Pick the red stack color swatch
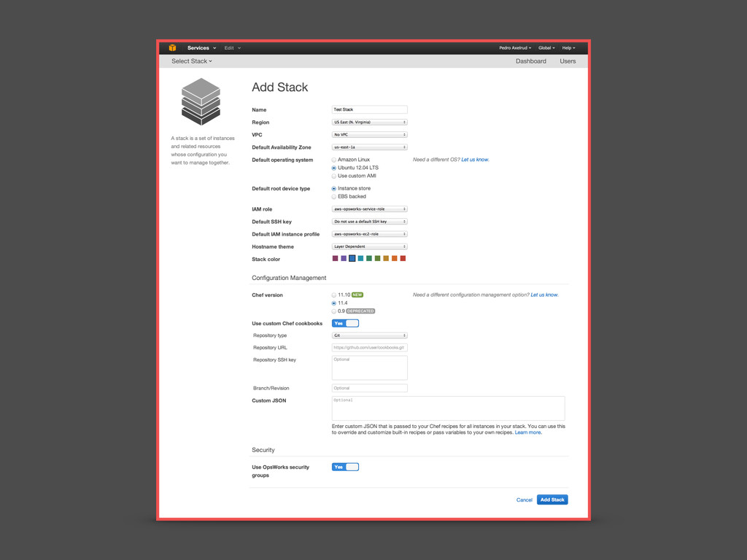Image resolution: width=747 pixels, height=560 pixels. (x=403, y=259)
